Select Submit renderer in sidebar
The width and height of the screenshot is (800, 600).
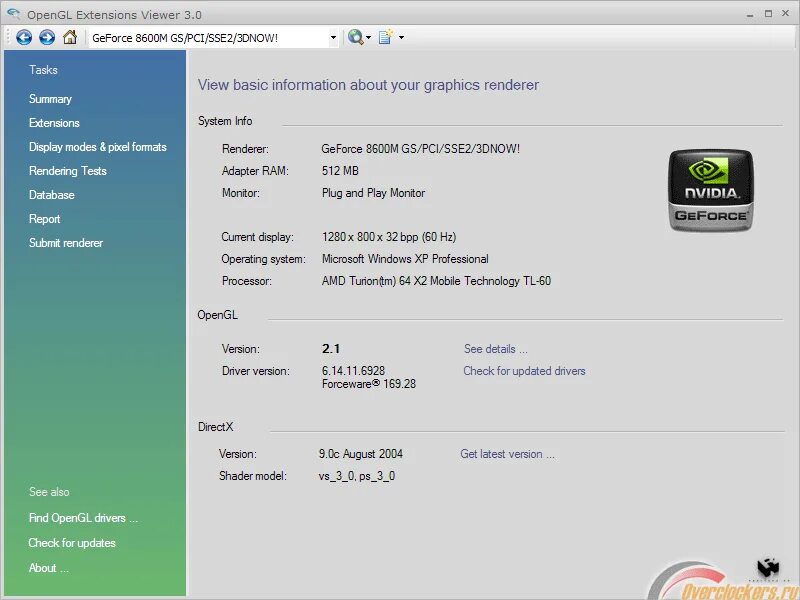point(66,243)
